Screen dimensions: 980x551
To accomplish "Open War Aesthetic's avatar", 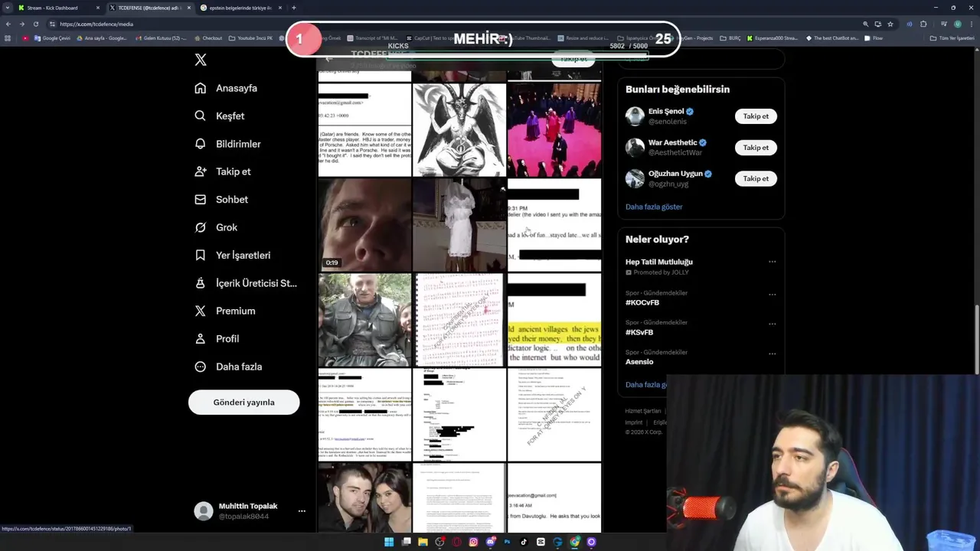I will point(635,148).
